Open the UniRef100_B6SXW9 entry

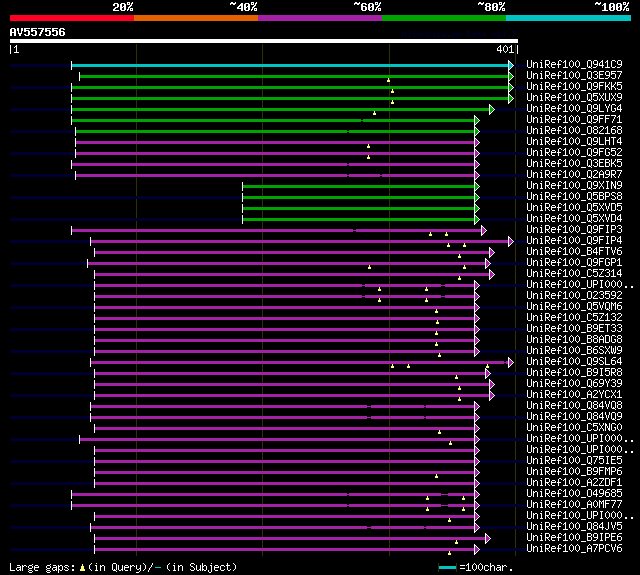[x=574, y=351]
